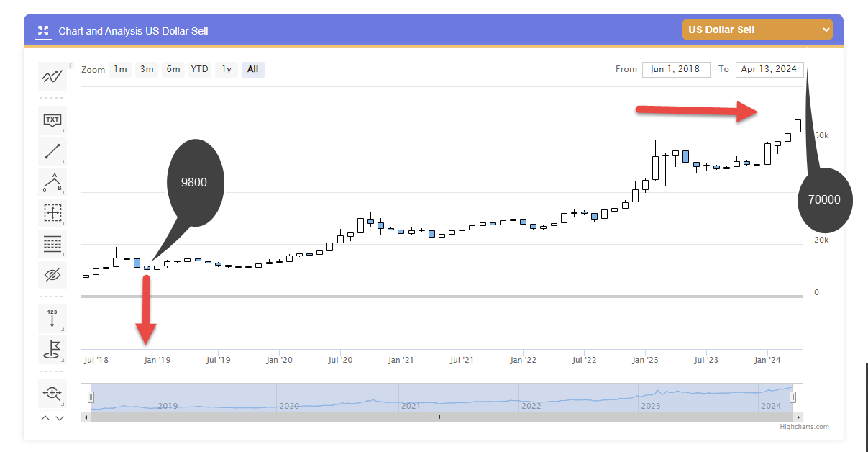Click the navigator right handle
868x452 pixels.
(x=793, y=397)
